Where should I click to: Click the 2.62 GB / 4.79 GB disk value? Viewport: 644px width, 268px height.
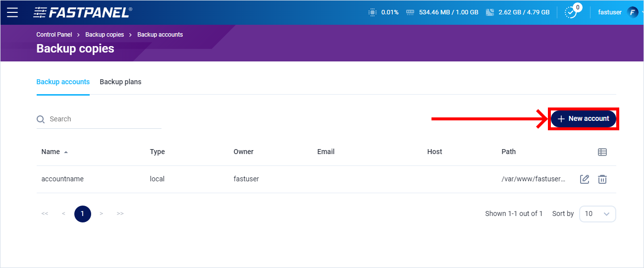(524, 12)
